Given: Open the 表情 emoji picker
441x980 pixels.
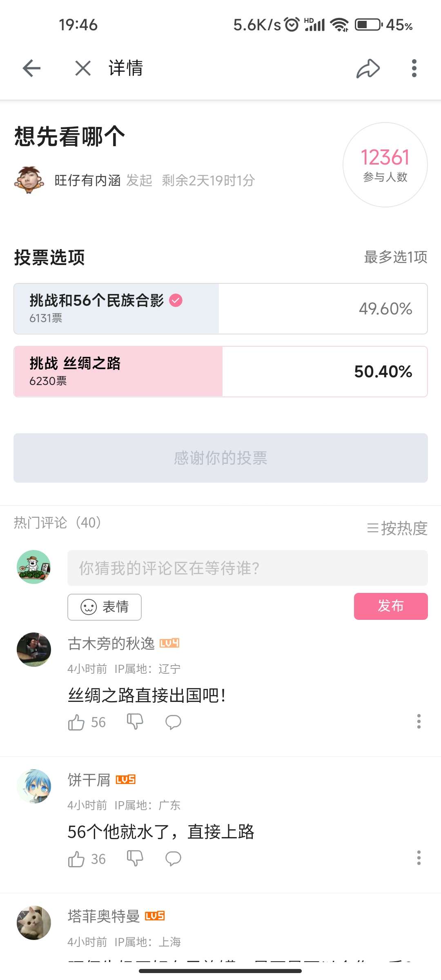Looking at the screenshot, I should tap(105, 607).
